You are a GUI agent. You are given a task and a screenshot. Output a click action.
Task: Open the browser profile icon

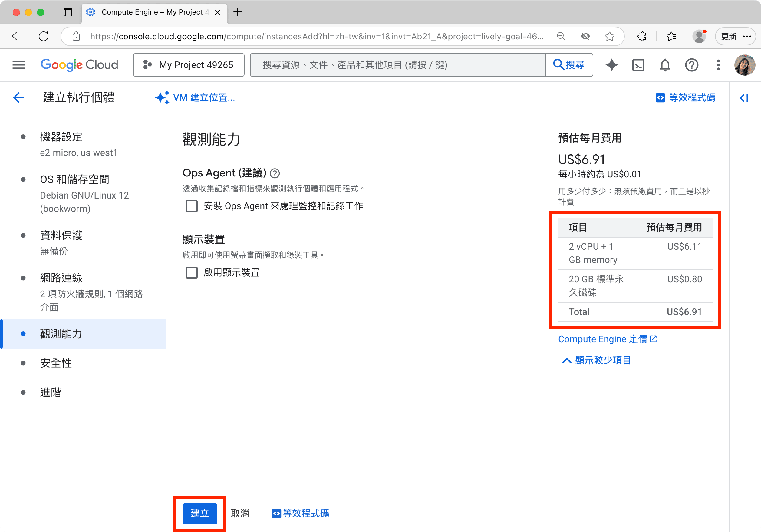click(699, 36)
